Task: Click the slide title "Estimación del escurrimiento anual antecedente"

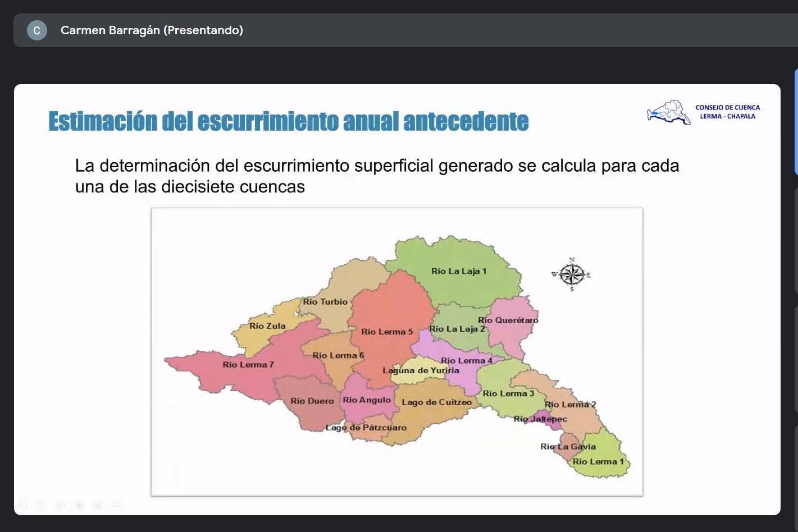Action: point(288,121)
